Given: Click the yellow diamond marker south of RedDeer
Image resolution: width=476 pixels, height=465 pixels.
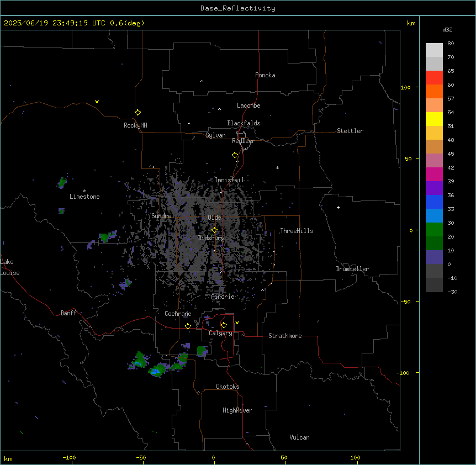Looking at the screenshot, I should (235, 155).
